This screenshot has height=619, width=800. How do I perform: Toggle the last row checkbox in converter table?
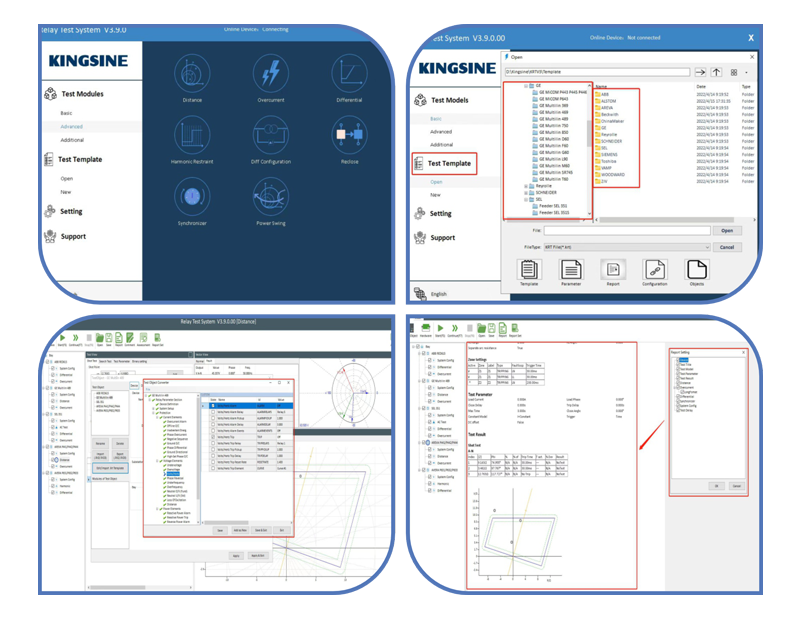pos(213,468)
